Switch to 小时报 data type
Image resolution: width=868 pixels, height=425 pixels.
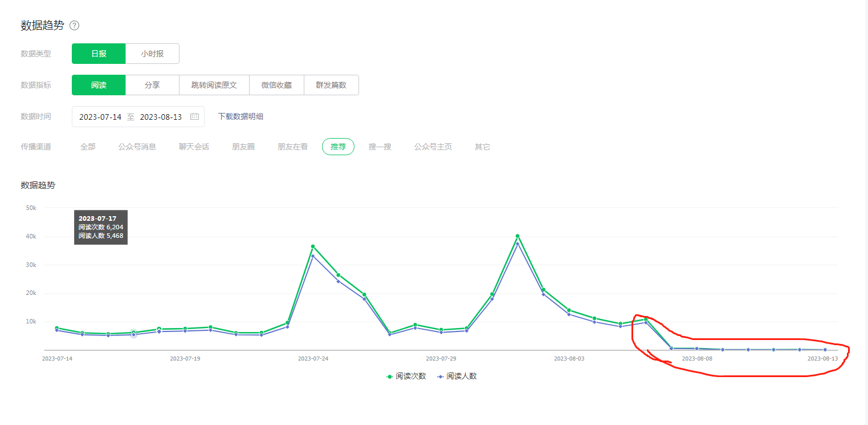(x=152, y=54)
